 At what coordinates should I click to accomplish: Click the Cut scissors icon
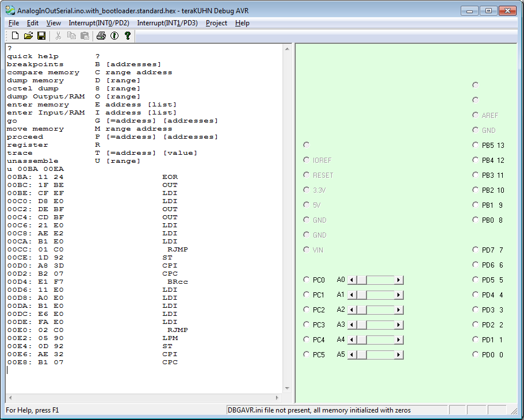(58, 36)
